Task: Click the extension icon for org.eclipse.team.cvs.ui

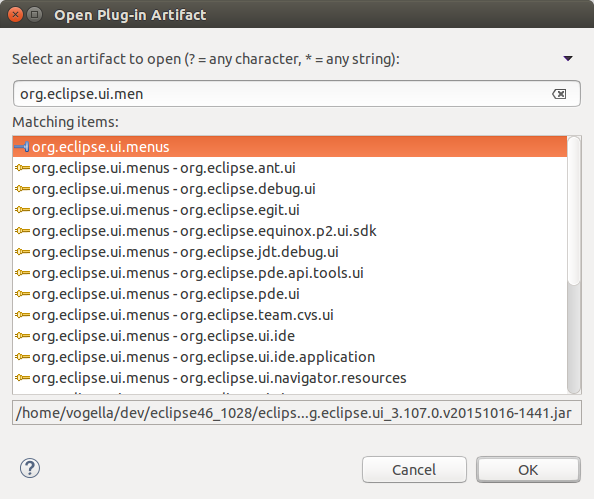Action: click(22, 315)
